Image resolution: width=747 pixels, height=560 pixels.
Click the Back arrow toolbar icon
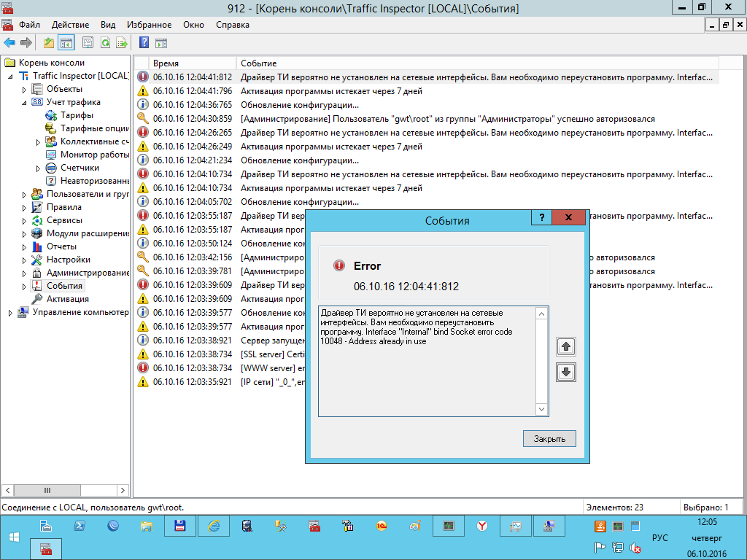(x=9, y=43)
